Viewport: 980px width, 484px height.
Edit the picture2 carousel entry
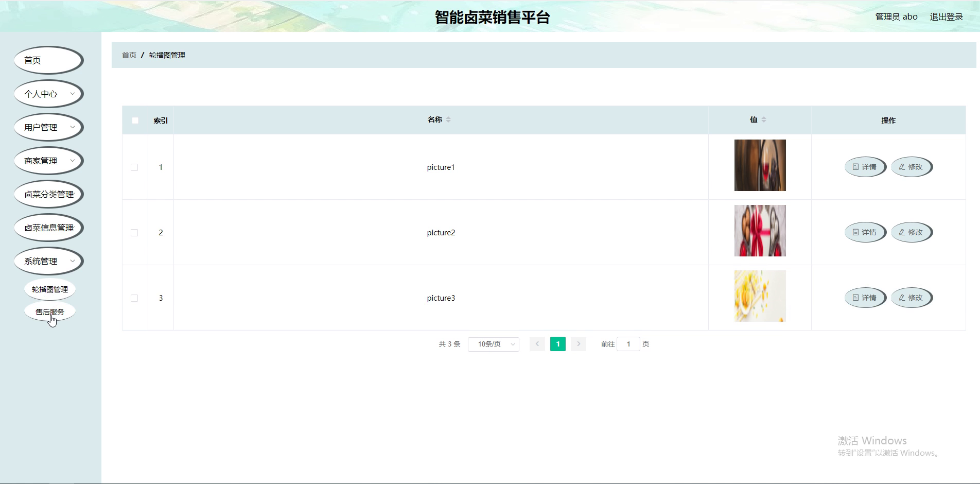pos(911,232)
